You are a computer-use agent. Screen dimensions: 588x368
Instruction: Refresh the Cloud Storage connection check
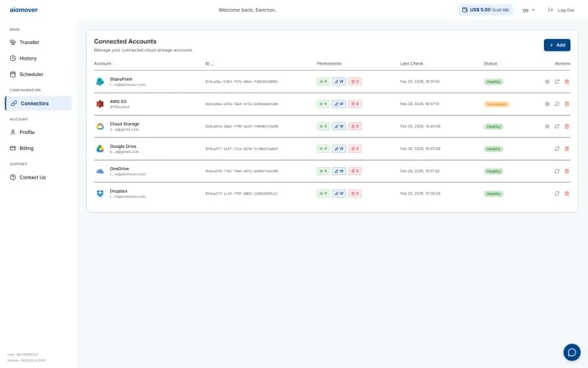pos(557,127)
